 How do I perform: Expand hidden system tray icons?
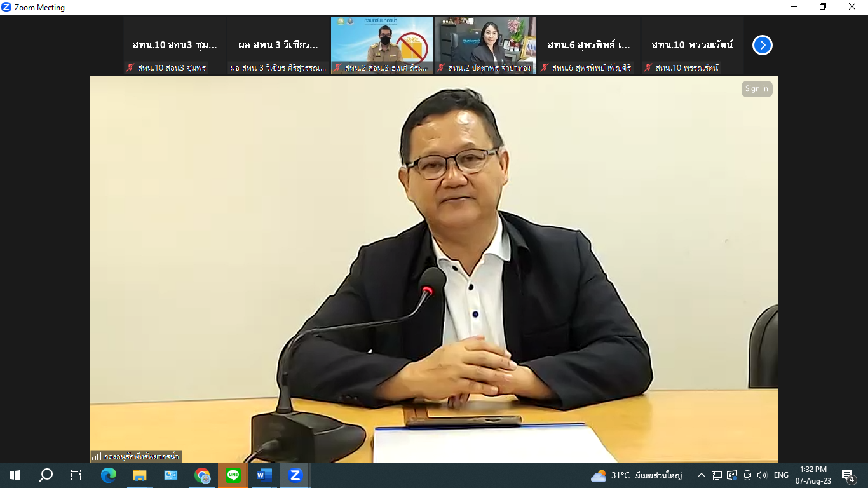click(702, 475)
